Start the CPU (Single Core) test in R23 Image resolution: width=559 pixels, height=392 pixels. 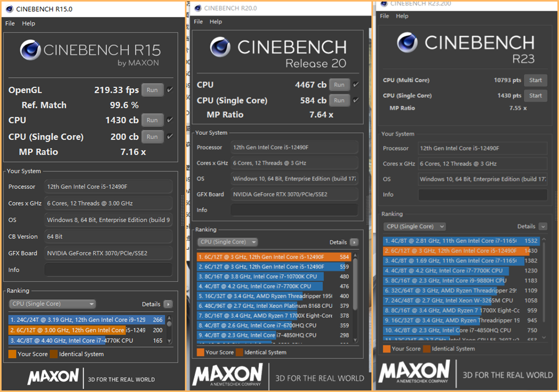point(536,95)
